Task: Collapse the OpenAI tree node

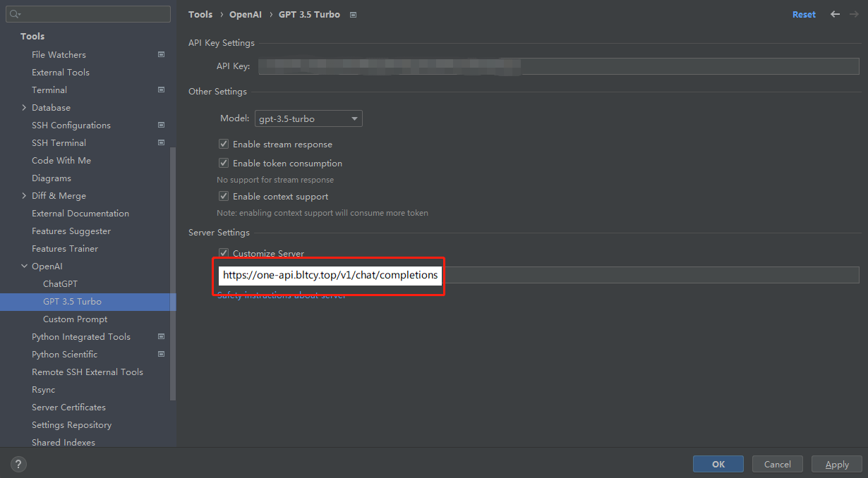Action: (x=24, y=266)
